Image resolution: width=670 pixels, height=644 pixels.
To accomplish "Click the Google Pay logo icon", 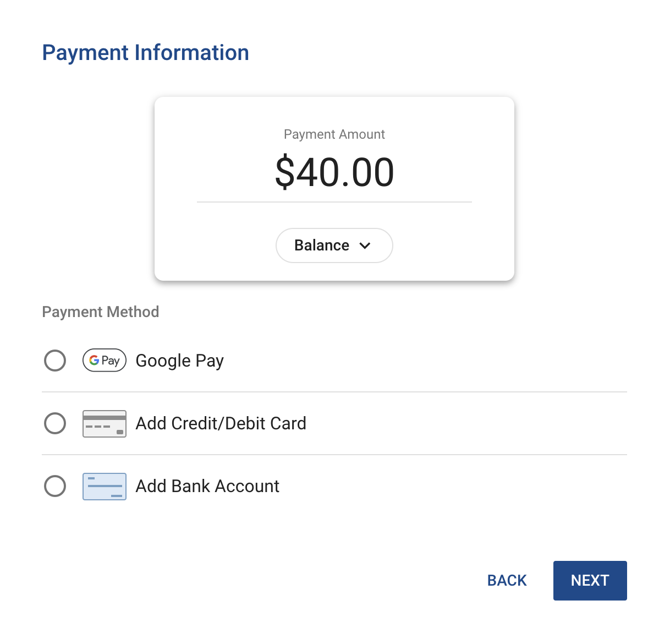I will coord(105,361).
